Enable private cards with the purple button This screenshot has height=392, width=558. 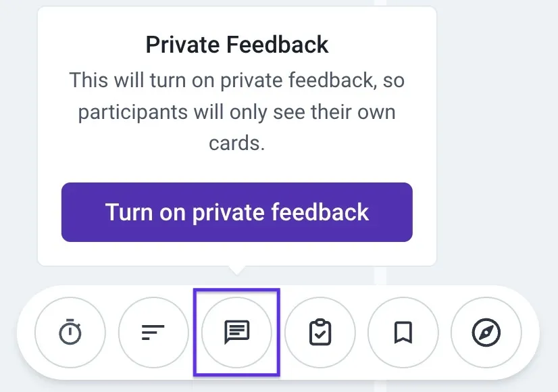pyautogui.click(x=236, y=212)
